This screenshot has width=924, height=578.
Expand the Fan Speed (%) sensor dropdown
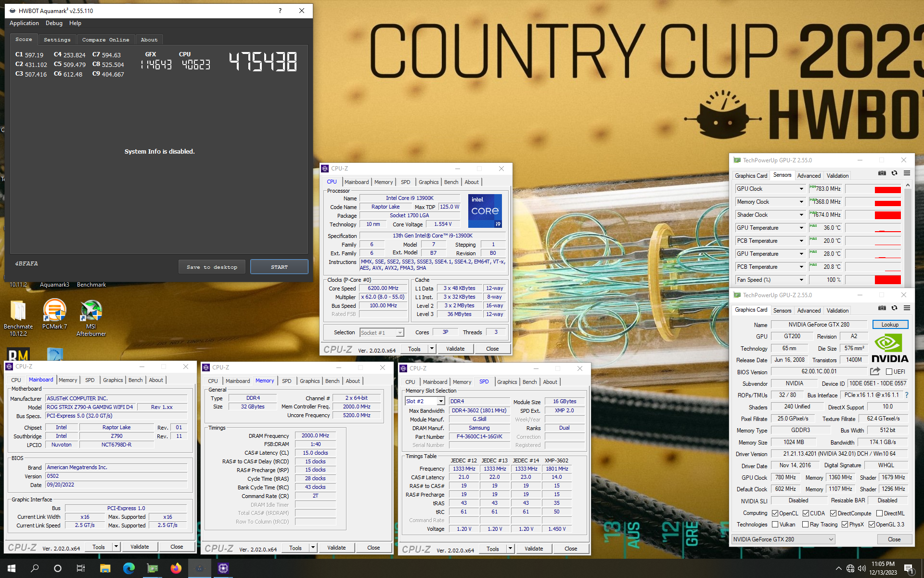click(801, 280)
